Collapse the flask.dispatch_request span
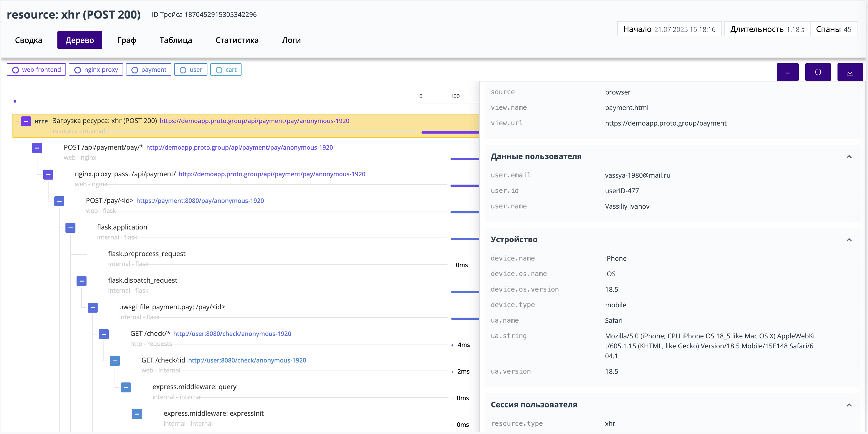Screen dimensions: 868x434 (x=82, y=281)
